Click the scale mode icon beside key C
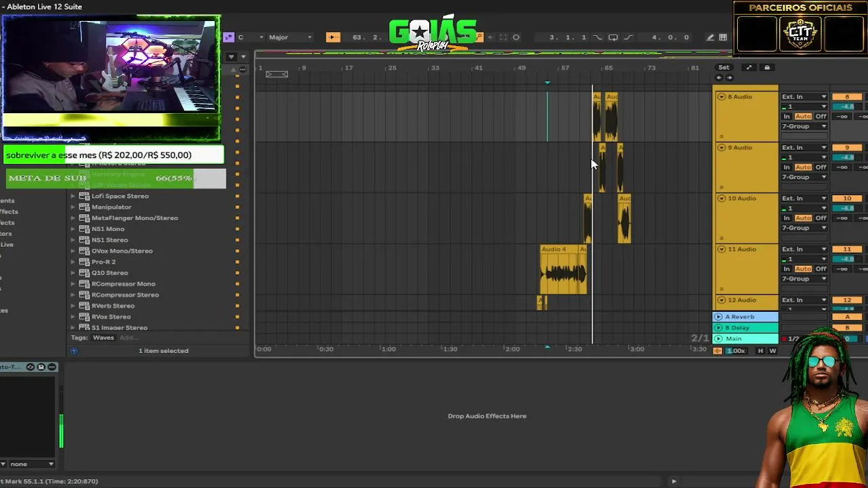 pos(229,37)
